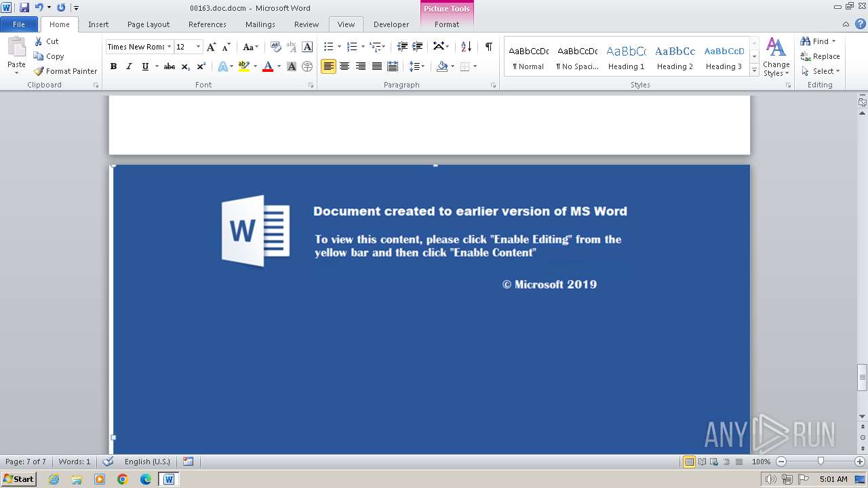This screenshot has height=488, width=868.
Task: Open line spacing dropdown
Action: (x=417, y=66)
